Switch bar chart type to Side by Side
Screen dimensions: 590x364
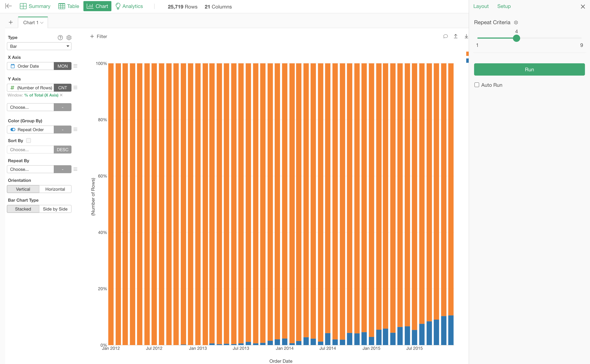55,209
